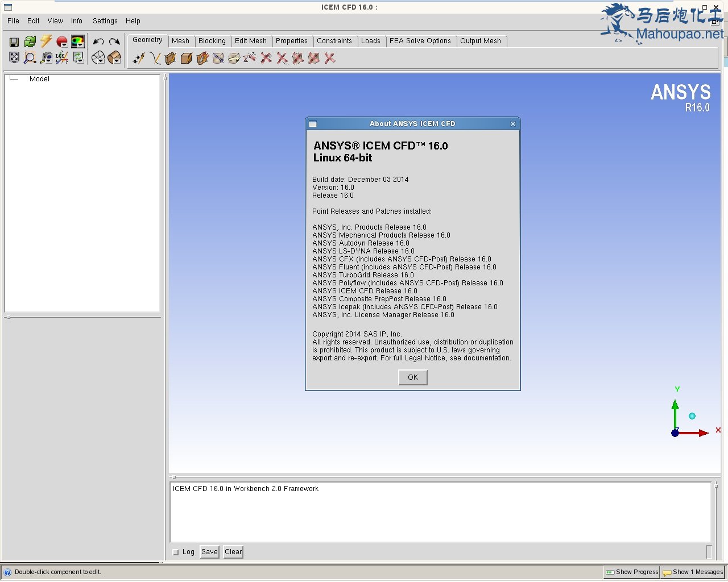This screenshot has height=582, width=728.
Task: Select the Delete Any Entity tool
Action: [330, 58]
